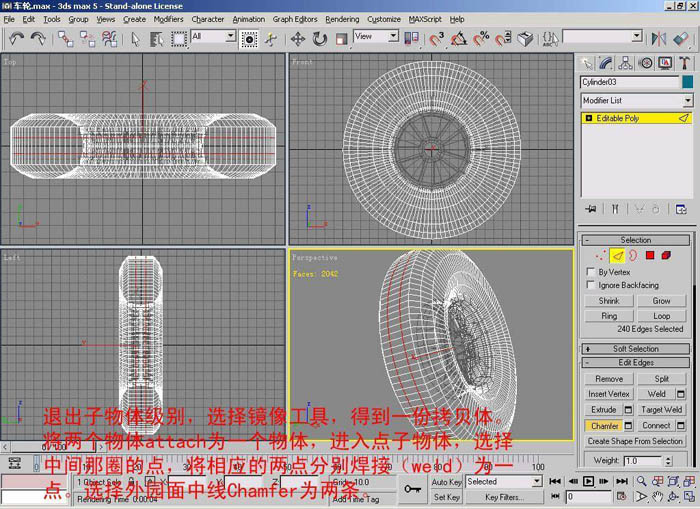700x509 pixels.
Task: Activate the Select and Scale tool
Action: 342,39
